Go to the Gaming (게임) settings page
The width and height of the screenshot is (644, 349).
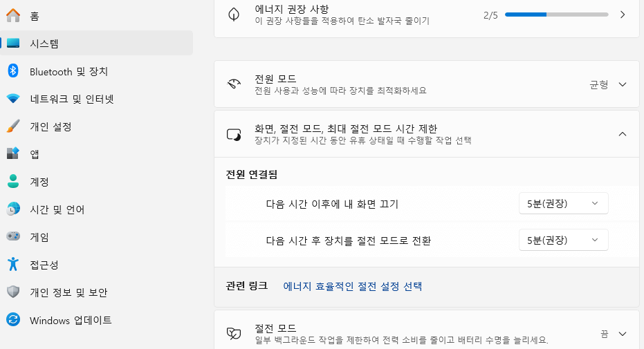[39, 237]
